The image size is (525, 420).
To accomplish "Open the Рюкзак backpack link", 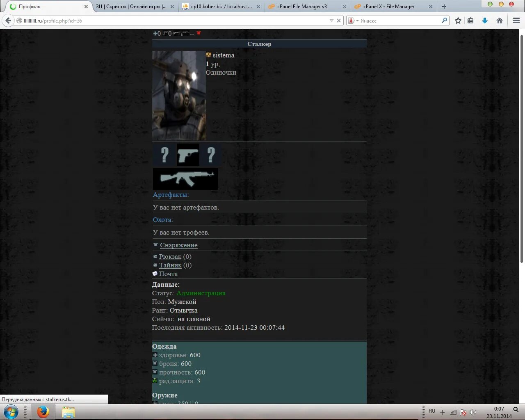I will [170, 257].
